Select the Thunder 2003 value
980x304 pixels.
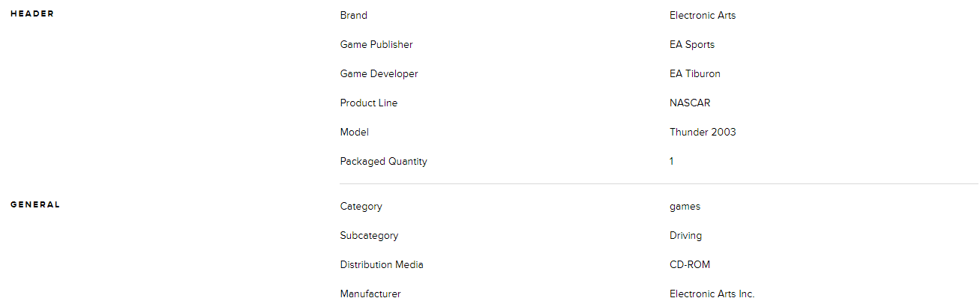click(x=703, y=132)
